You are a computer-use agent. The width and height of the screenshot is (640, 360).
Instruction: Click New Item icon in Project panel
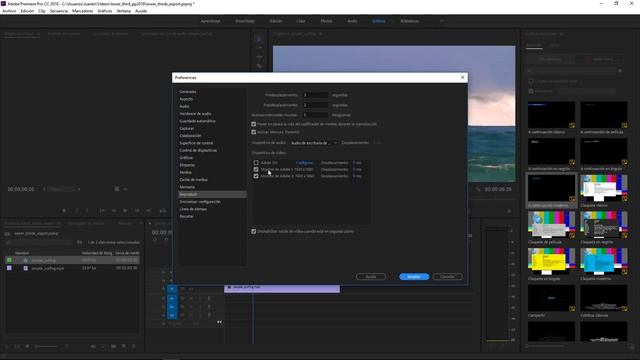124,347
